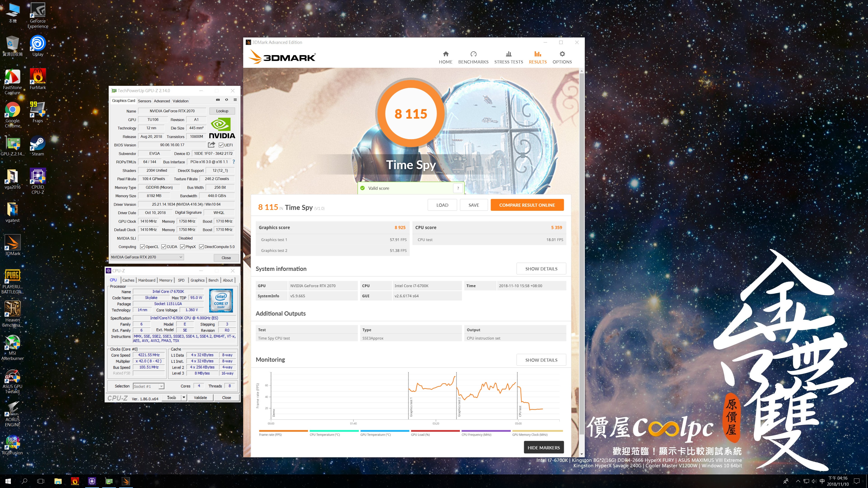868x488 pixels.
Task: Open CPU-Z Bench tab
Action: click(213, 280)
